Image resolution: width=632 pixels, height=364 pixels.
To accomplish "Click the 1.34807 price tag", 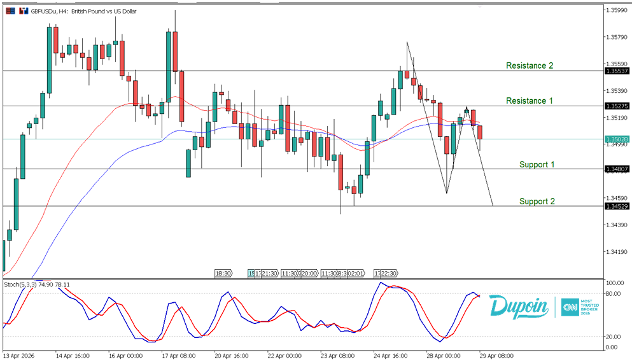I will [x=617, y=169].
